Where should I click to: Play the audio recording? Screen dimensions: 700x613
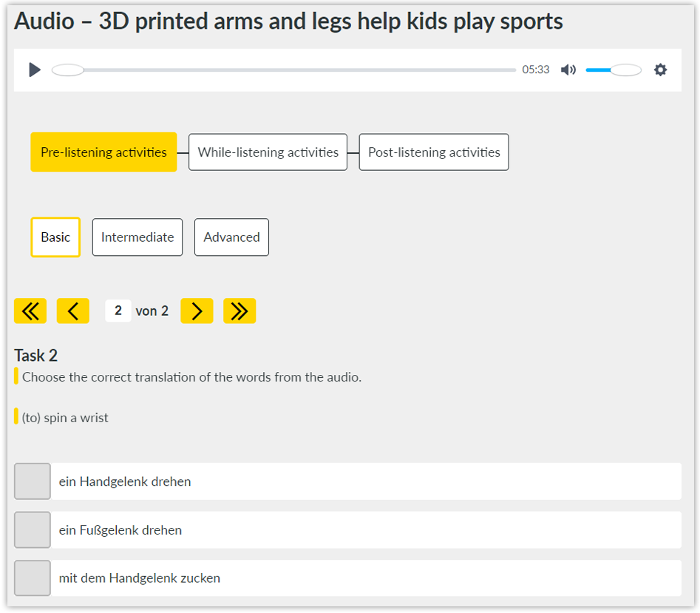(x=35, y=70)
